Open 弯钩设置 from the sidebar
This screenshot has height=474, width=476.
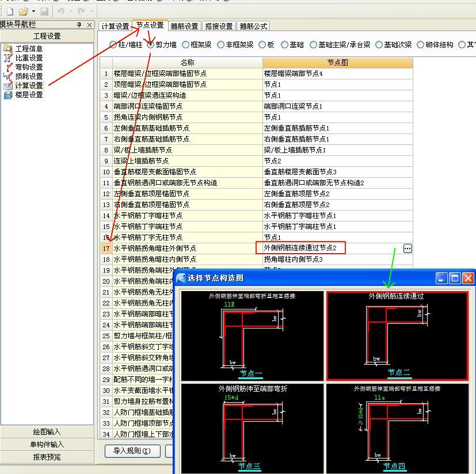click(x=28, y=67)
